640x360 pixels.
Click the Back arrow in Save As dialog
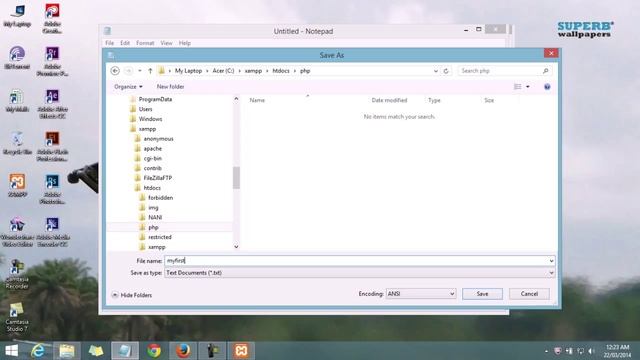(x=115, y=71)
